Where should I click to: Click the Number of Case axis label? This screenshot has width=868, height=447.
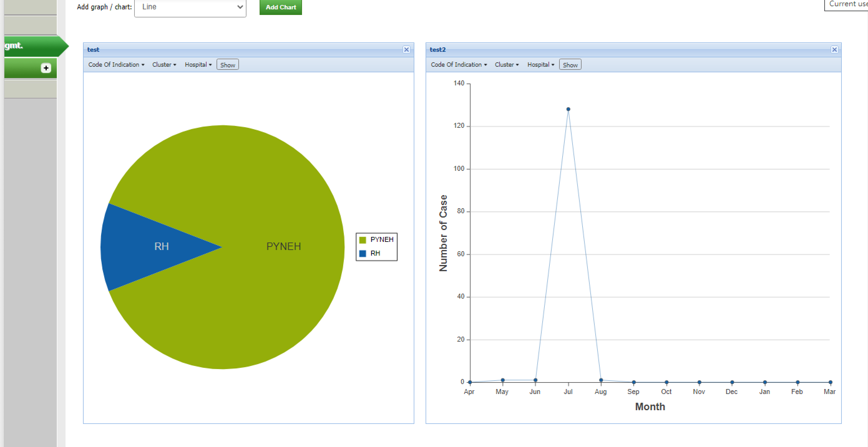(443, 233)
